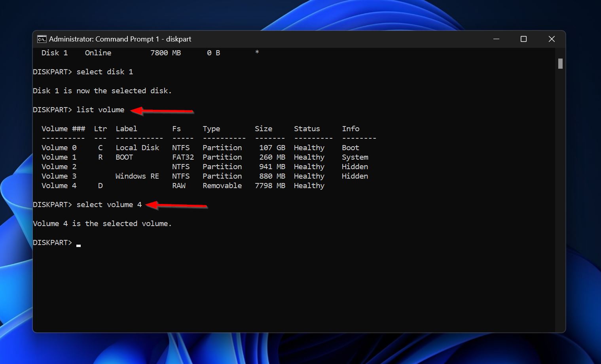Viewport: 601px width, 364px height.
Task: Click the 'Local Disk' label
Action: point(137,148)
